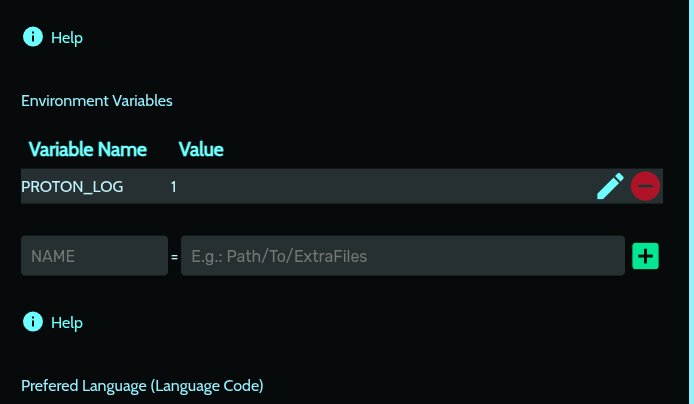Viewport: 694px width, 404px height.
Task: Open the Help link below the variable inputs
Action: 67,323
